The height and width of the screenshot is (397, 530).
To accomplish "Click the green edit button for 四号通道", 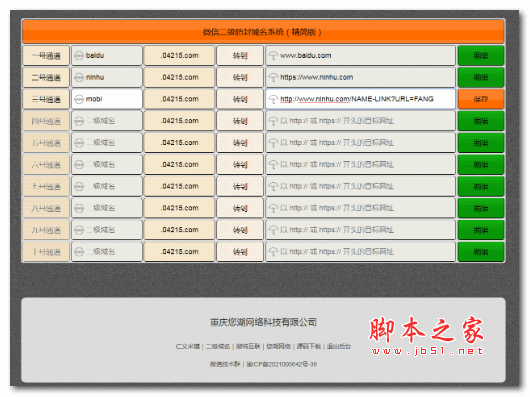I will (481, 121).
